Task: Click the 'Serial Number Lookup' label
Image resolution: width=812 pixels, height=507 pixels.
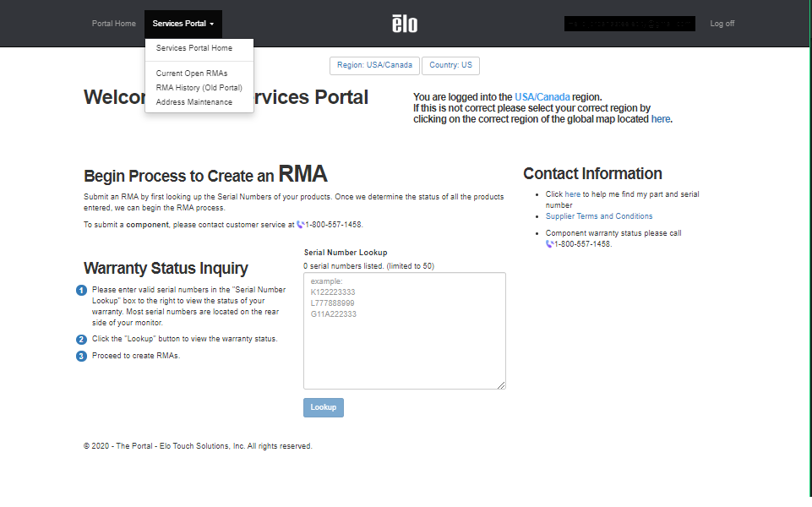Action: click(x=346, y=253)
